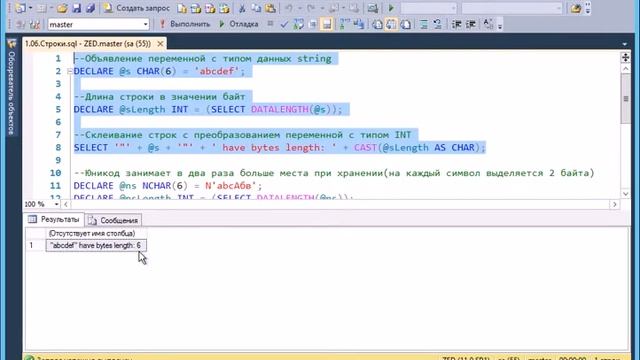
Task: Click 'Создать запрос' new query button
Action: [x=136, y=8]
